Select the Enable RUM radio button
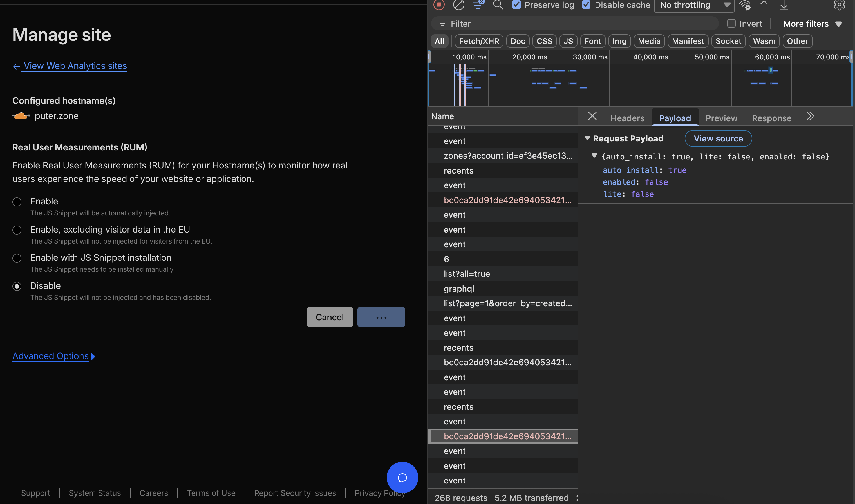 (x=17, y=202)
